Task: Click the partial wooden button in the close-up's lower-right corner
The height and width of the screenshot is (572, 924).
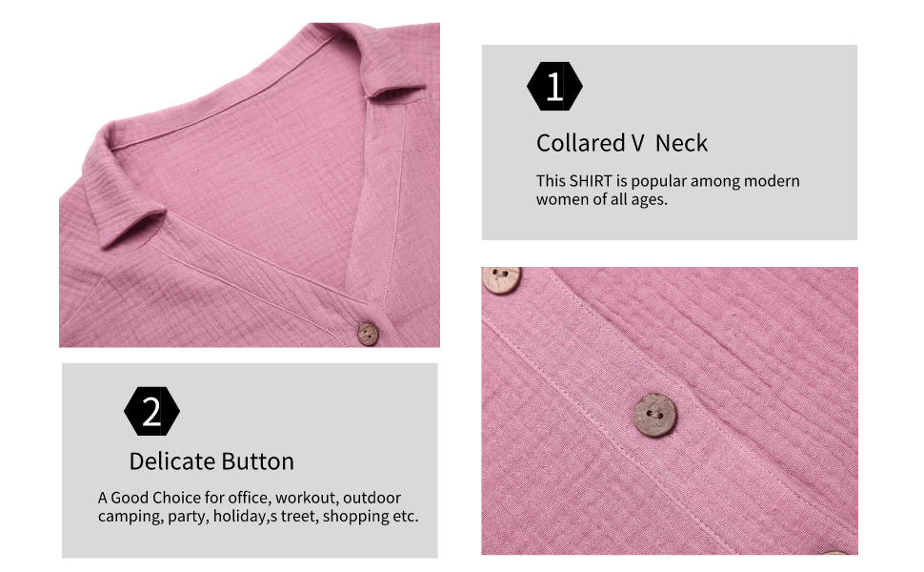Action: coord(834,553)
